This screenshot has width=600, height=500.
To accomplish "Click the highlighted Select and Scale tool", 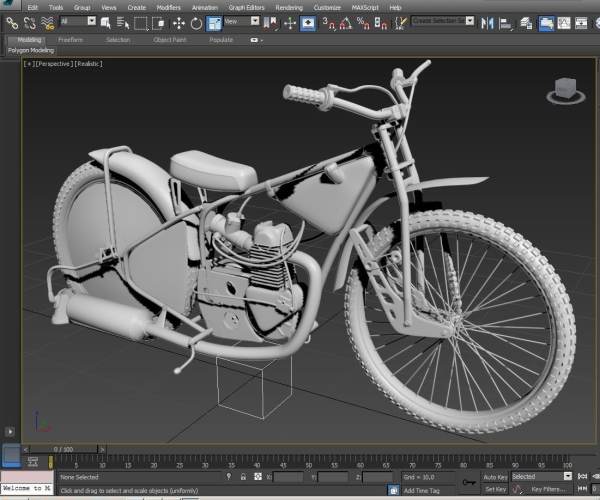I will (214, 23).
